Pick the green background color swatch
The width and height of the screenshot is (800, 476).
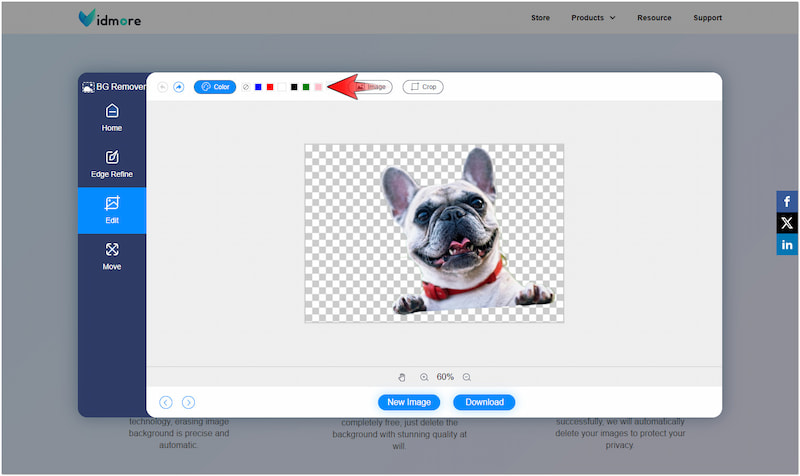(x=306, y=87)
